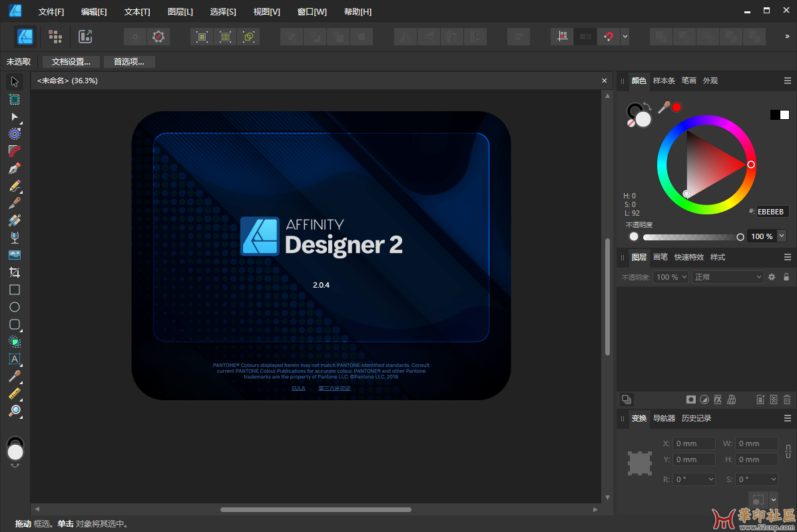Select the Colour Picker tool in toolbox
The width and height of the screenshot is (797, 532).
pyautogui.click(x=15, y=376)
